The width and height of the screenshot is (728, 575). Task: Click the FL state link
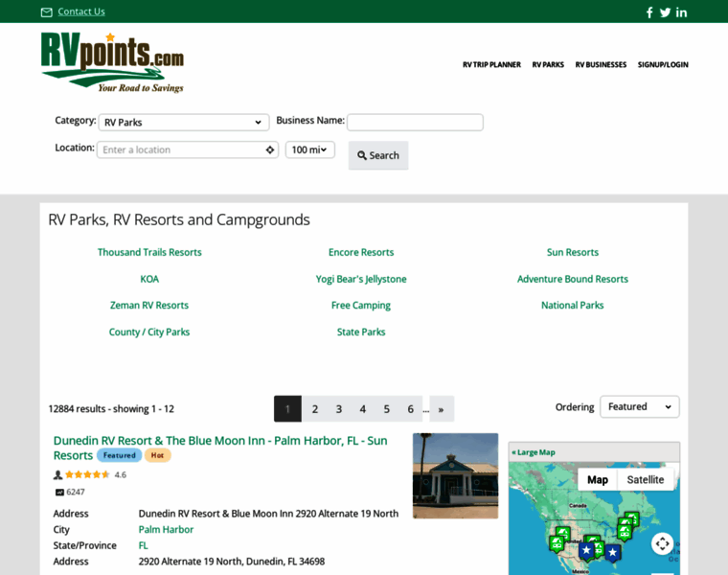(143, 545)
